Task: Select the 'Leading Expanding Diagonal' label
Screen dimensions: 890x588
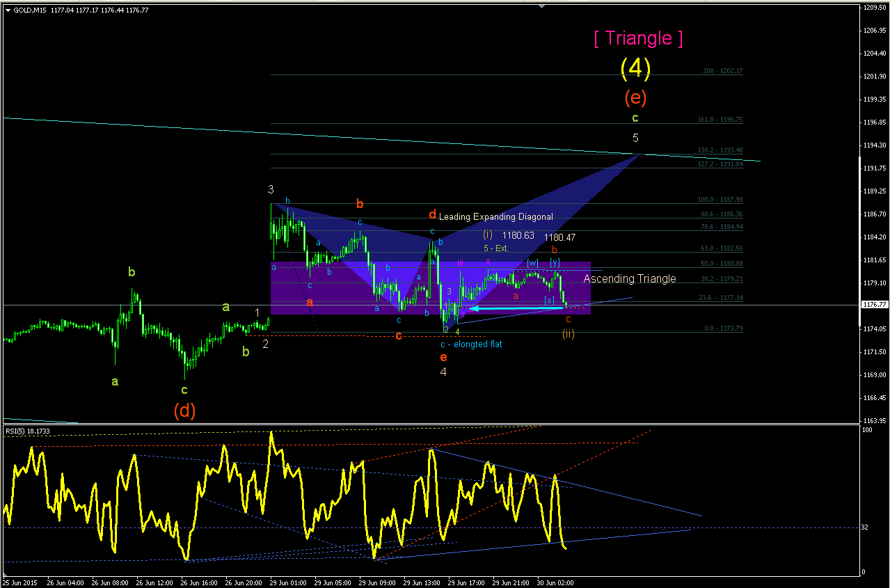Action: (495, 217)
